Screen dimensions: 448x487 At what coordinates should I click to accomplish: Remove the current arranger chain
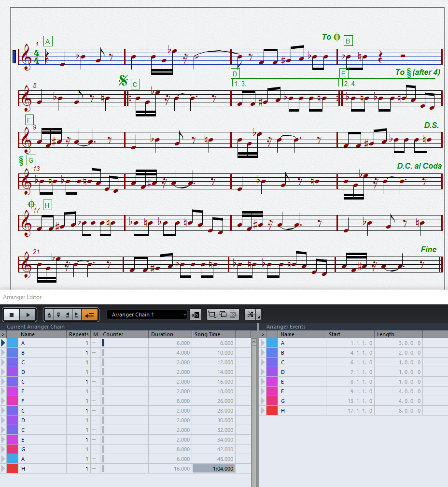[233, 315]
